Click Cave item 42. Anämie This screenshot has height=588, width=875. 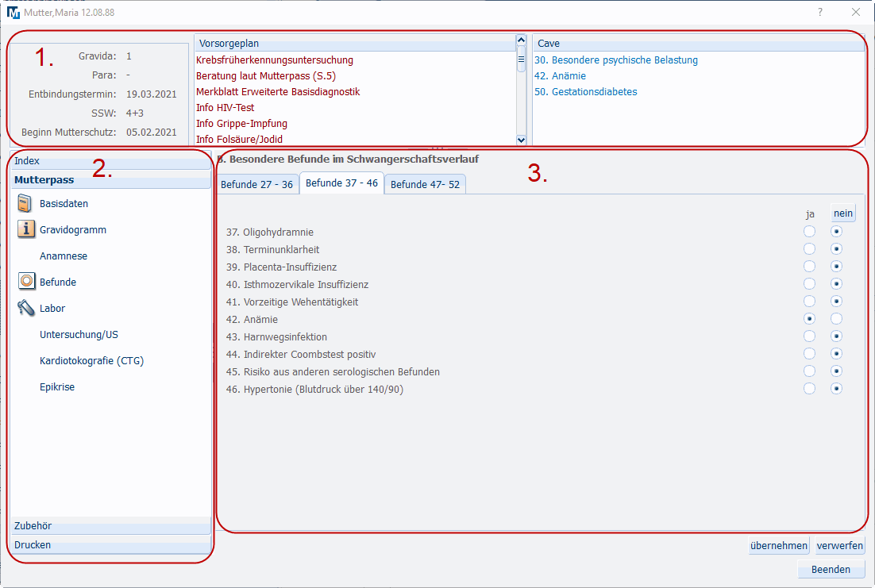560,76
